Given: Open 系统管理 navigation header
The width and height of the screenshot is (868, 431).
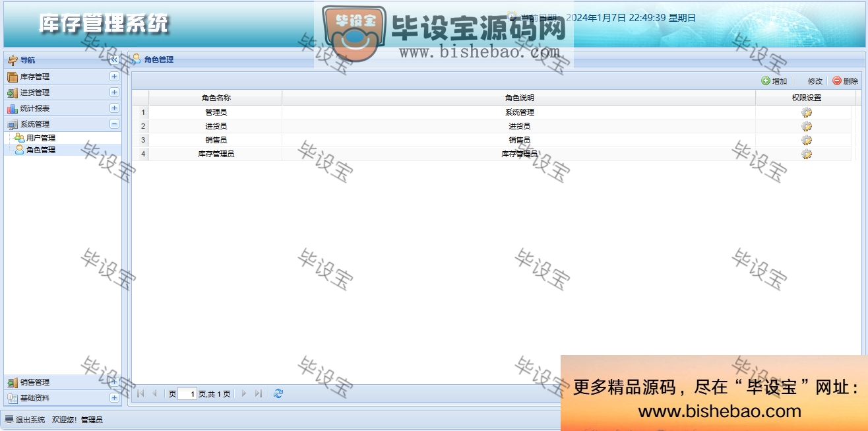Looking at the screenshot, I should point(63,124).
